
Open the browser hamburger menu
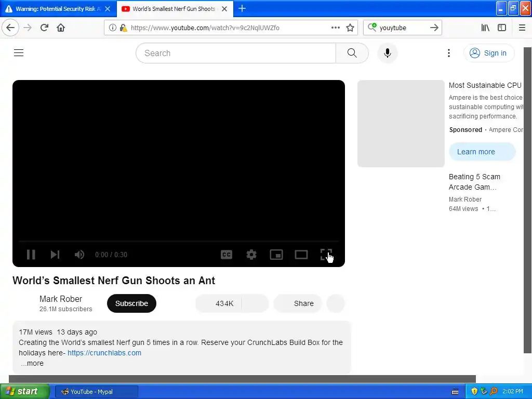coord(522,28)
